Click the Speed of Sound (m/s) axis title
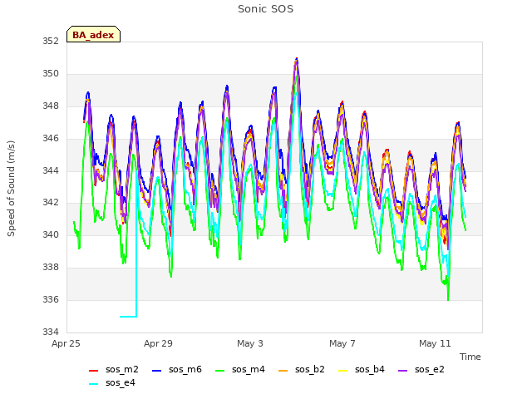 pyautogui.click(x=11, y=189)
